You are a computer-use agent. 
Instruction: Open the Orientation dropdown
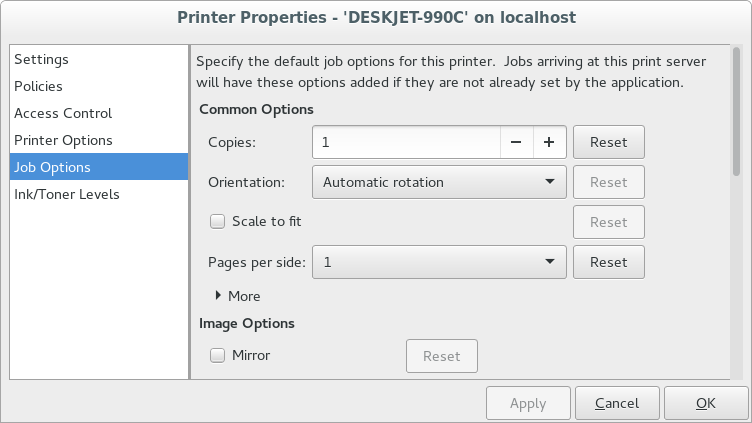point(439,182)
